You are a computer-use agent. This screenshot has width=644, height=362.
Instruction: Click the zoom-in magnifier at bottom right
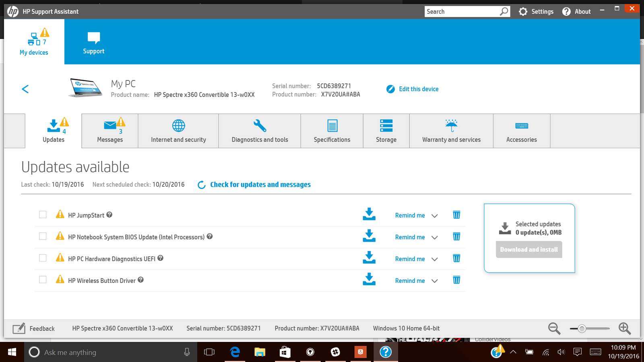[625, 329]
